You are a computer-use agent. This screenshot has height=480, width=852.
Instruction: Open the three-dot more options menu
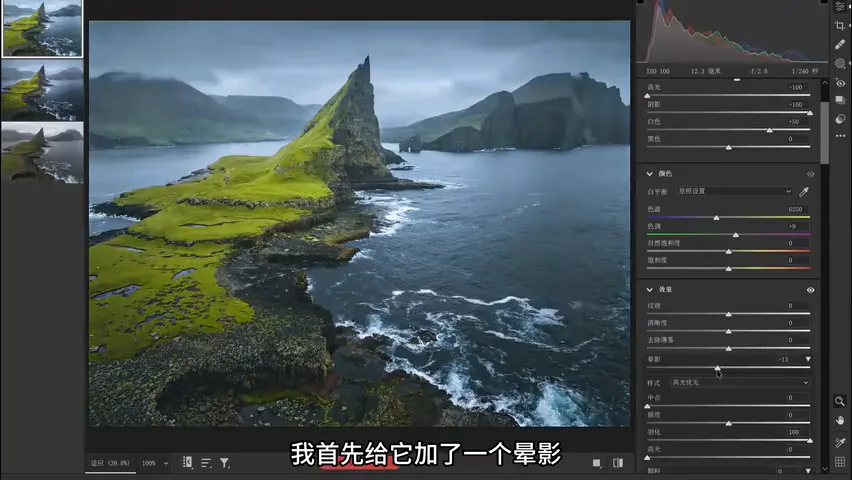coord(840,136)
